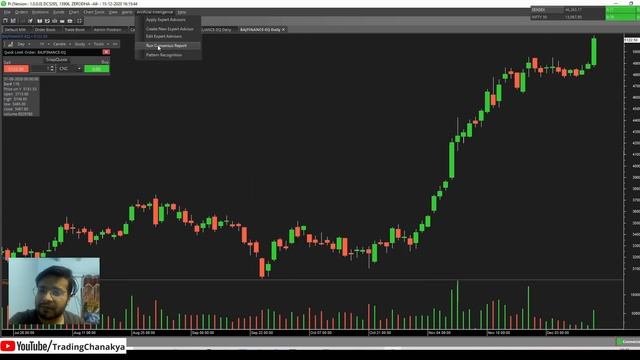Open the Candle chart-type dropdown
Viewport: 640px width, 360px height.
pyautogui.click(x=61, y=44)
